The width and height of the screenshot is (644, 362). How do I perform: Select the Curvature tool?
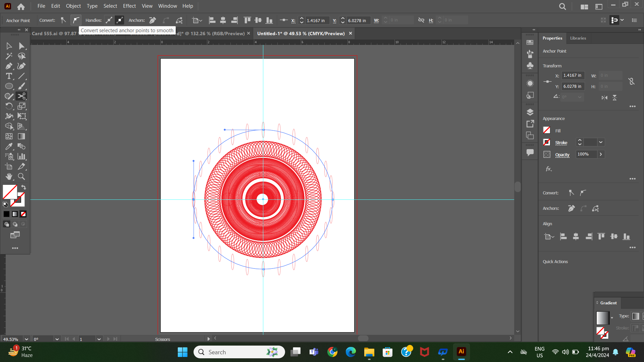pyautogui.click(x=21, y=66)
